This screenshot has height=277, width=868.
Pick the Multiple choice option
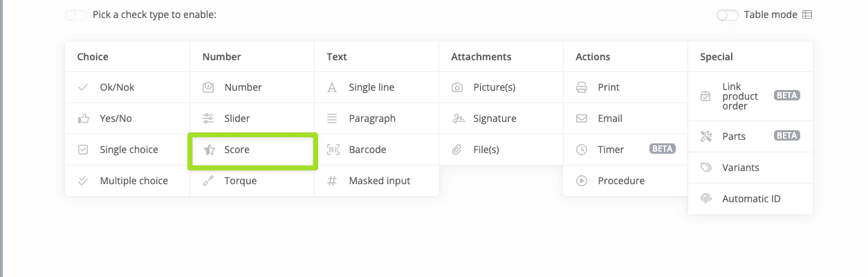(x=133, y=181)
